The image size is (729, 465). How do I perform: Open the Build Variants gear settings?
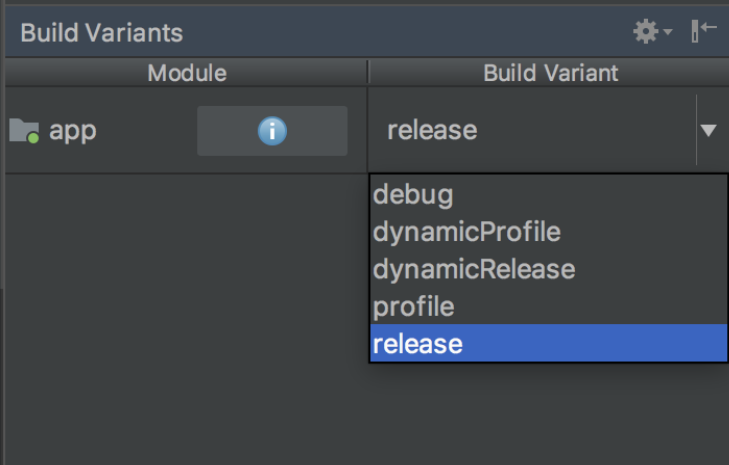646,32
